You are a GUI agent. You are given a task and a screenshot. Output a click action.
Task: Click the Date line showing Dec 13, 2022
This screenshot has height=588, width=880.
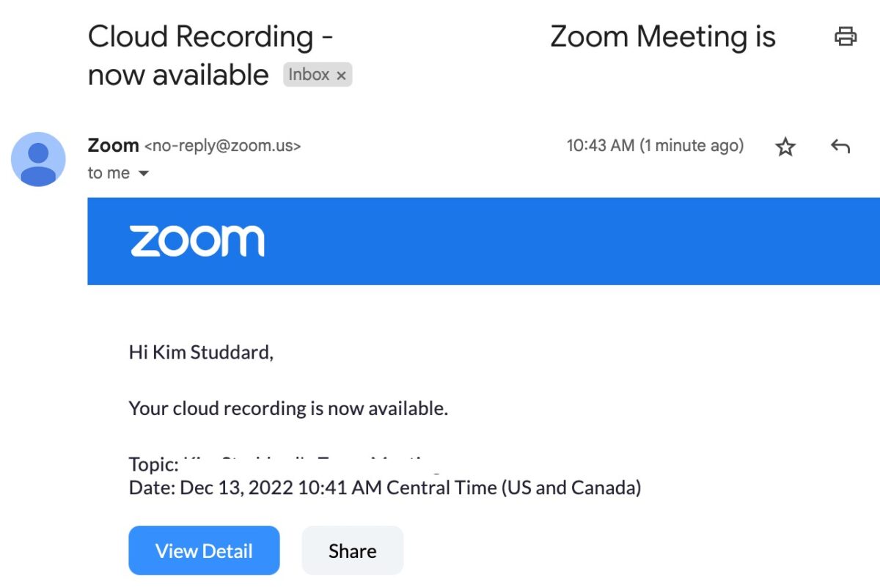(x=384, y=488)
